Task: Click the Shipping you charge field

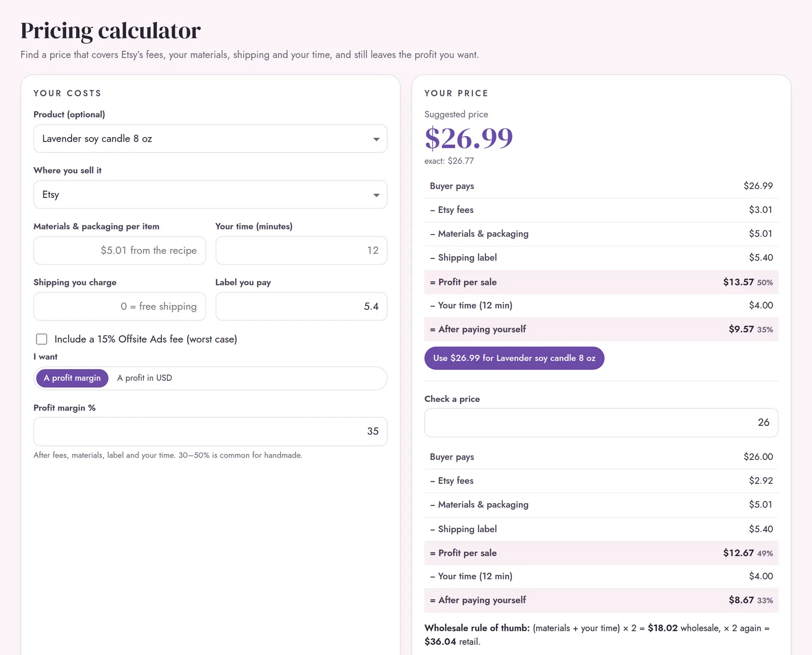Action: coord(119,306)
